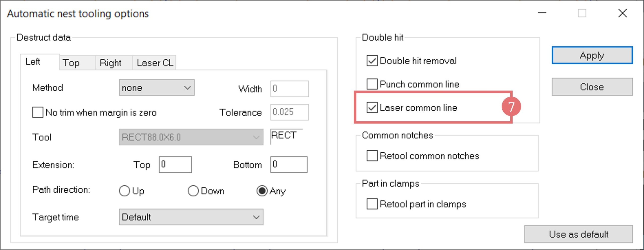The height and width of the screenshot is (250, 644).
Task: Open the Right tab
Action: pos(110,63)
